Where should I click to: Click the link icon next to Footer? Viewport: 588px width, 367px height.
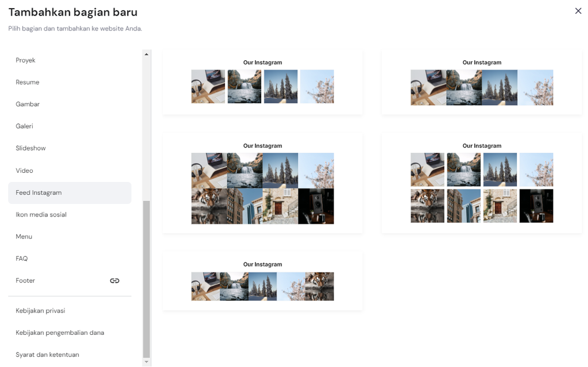114,280
